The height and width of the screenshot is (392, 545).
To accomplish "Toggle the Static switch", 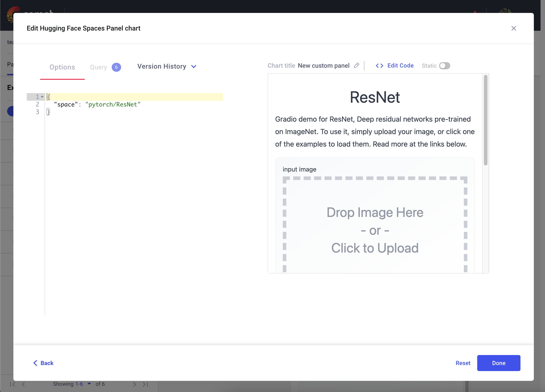I will [x=444, y=66].
